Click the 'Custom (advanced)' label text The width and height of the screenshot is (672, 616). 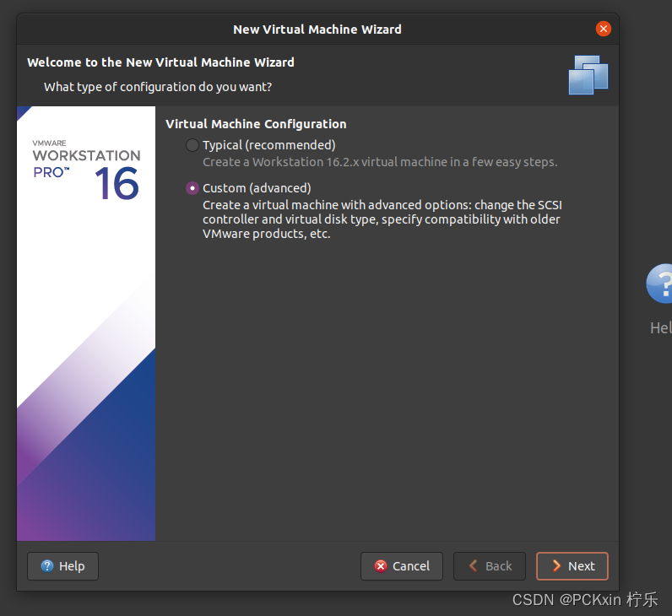tap(257, 188)
